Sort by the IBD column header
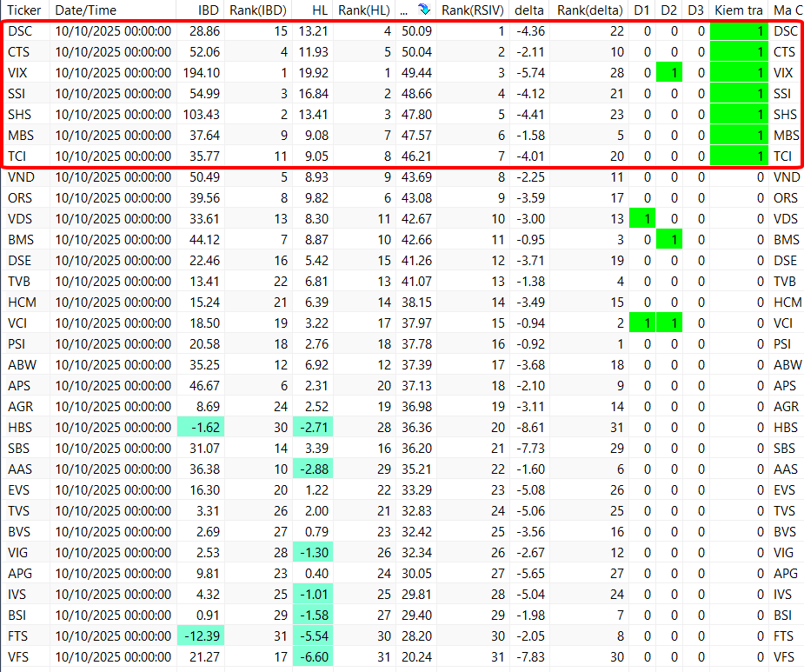The height and width of the screenshot is (672, 804). tap(208, 10)
